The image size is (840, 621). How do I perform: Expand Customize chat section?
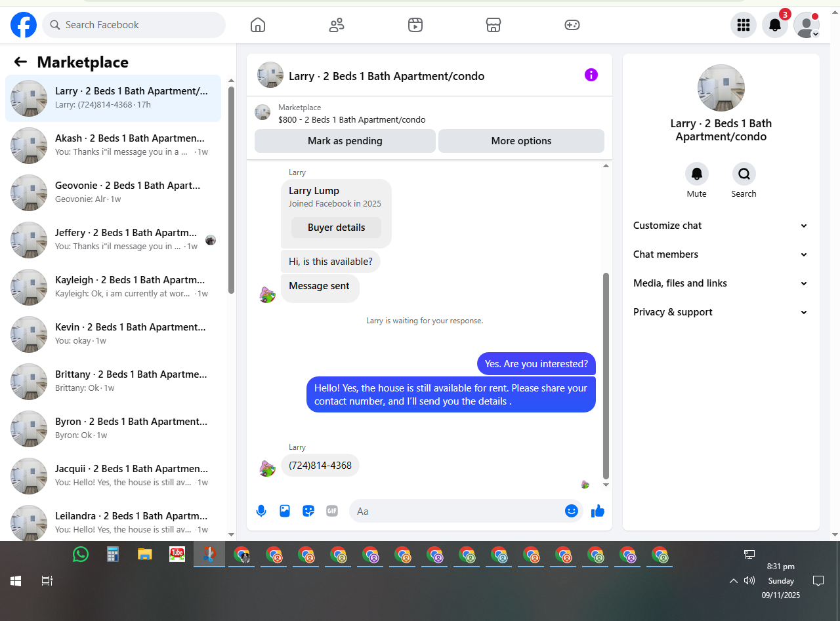[721, 226]
